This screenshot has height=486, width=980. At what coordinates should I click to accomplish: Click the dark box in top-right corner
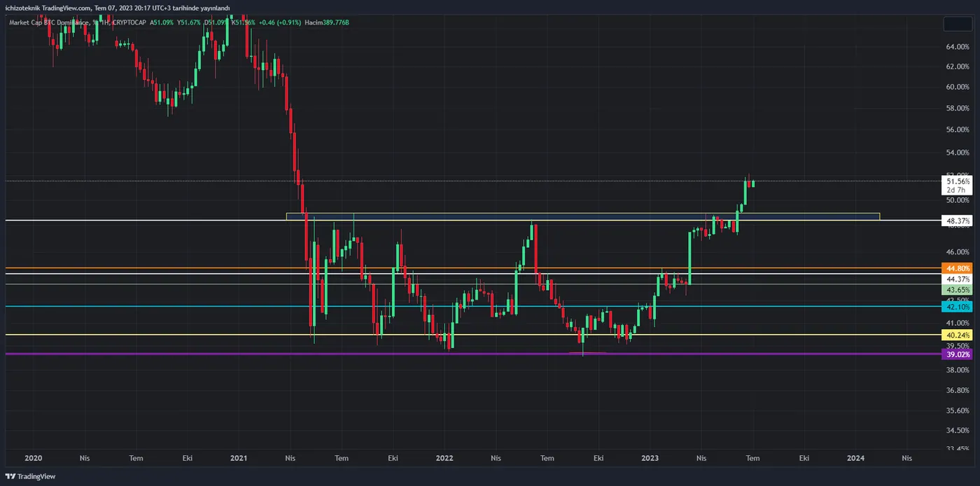point(958,23)
